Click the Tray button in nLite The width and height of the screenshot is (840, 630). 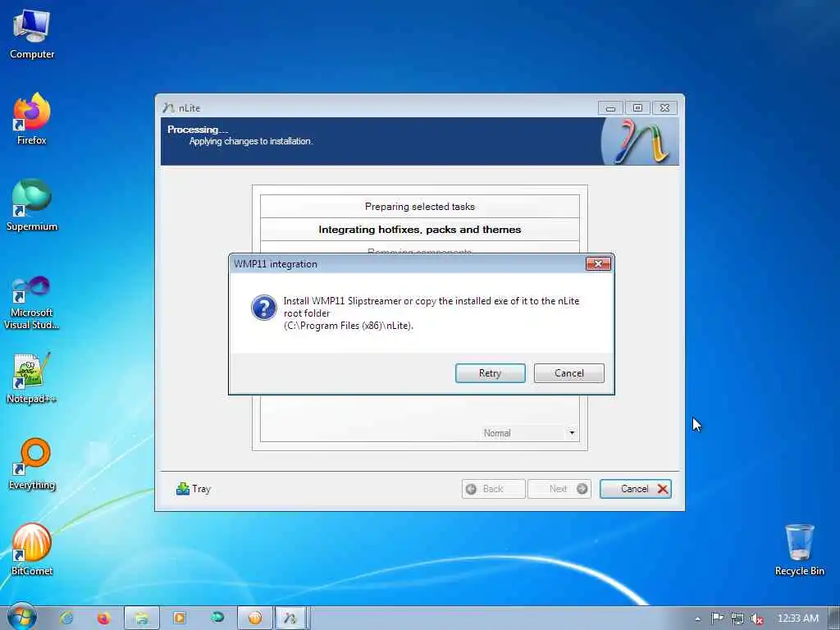click(194, 489)
